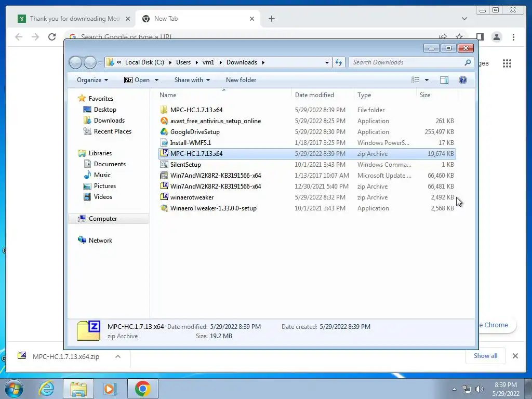The width and height of the screenshot is (532, 399).
Task: Close the Chrome downloads bar
Action: coord(515,356)
